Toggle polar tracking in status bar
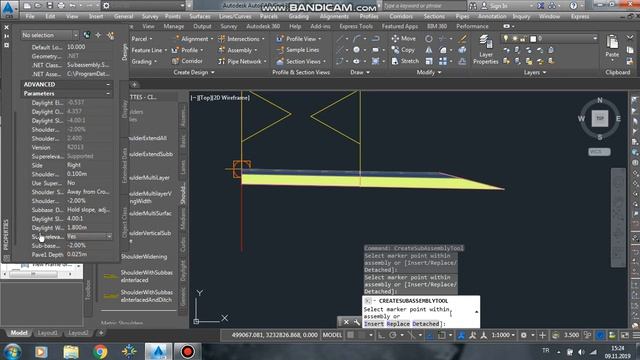The image size is (640, 360). click(393, 335)
